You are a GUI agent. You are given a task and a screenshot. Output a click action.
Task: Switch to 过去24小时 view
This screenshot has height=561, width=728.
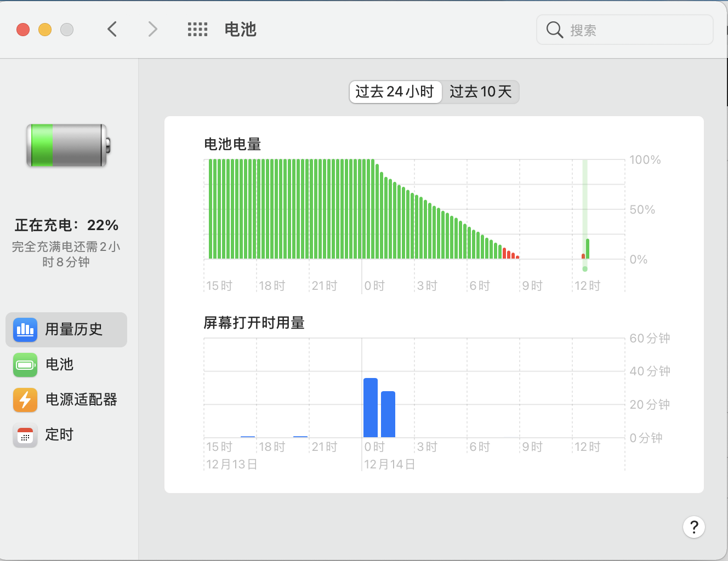pyautogui.click(x=395, y=92)
